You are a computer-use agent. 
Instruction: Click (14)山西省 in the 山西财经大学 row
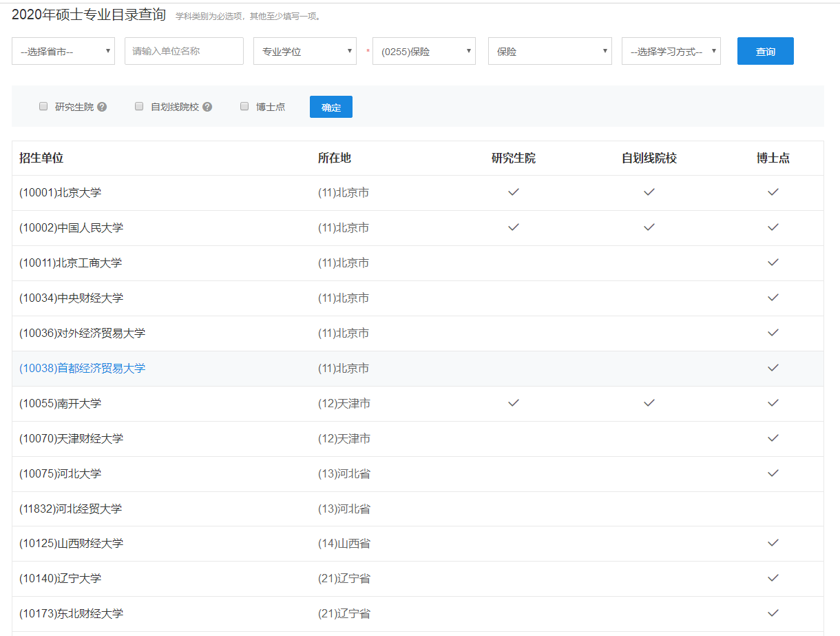click(344, 544)
